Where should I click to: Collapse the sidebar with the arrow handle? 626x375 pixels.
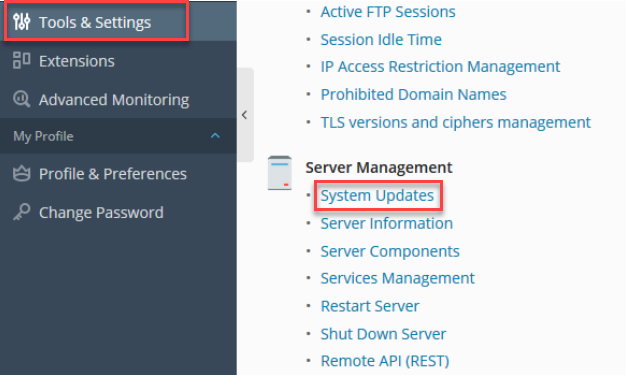(245, 115)
